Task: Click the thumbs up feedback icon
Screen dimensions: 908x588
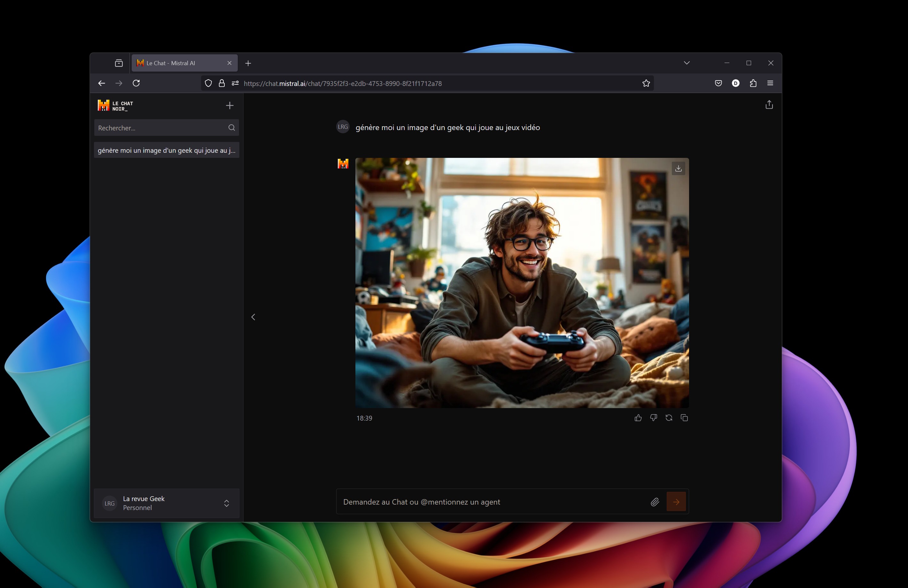Action: click(x=638, y=418)
